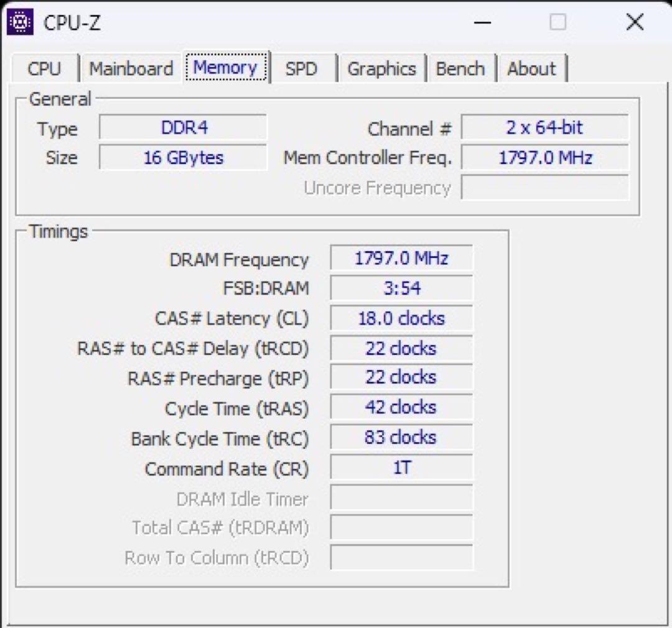Click the Command Rate value 1T
The width and height of the screenshot is (672, 628).
pos(401,467)
